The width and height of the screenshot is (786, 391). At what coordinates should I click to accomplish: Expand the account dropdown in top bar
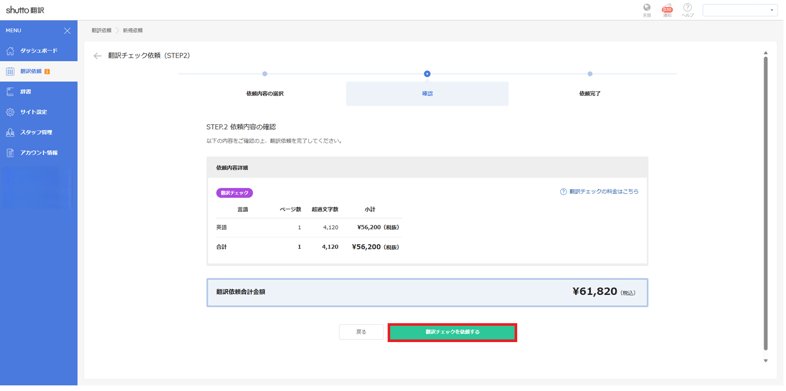click(x=740, y=10)
